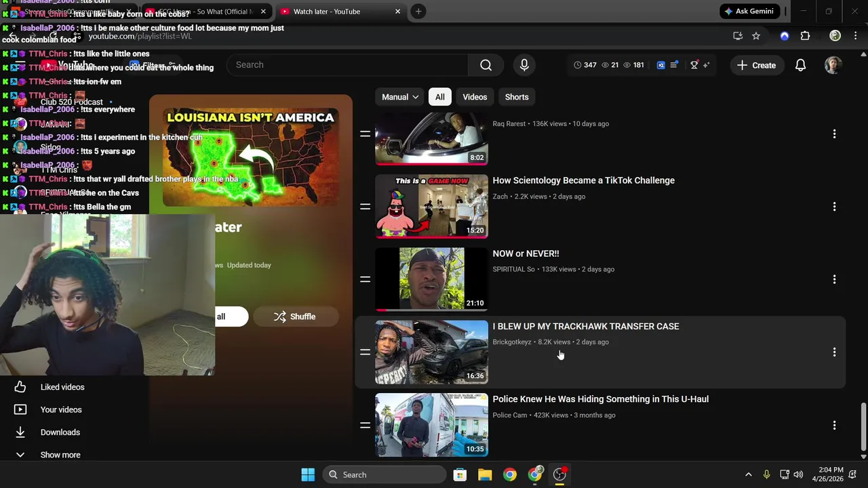Open the Windows Start menu
The image size is (868, 488).
(x=308, y=474)
